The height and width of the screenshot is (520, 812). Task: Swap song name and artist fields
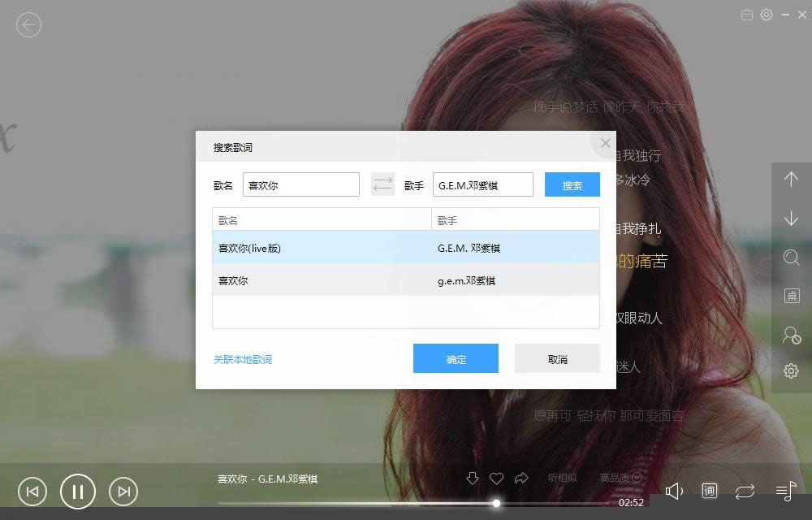tap(382, 184)
